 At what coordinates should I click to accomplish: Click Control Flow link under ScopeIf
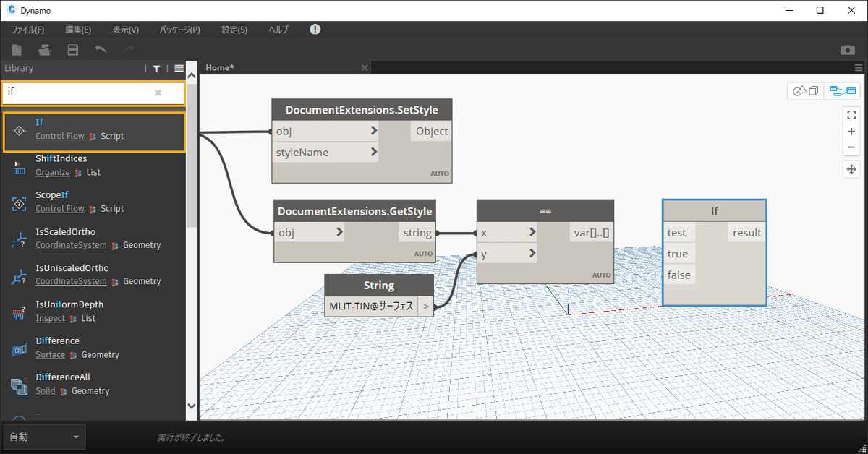click(60, 209)
